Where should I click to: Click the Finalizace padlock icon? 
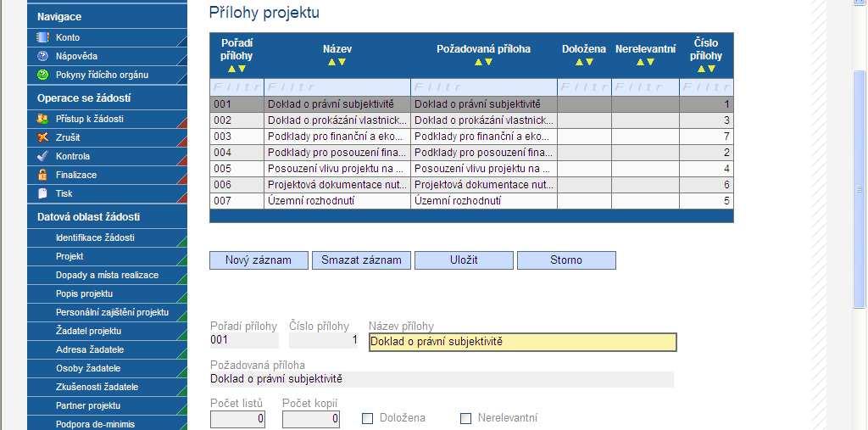[x=42, y=175]
